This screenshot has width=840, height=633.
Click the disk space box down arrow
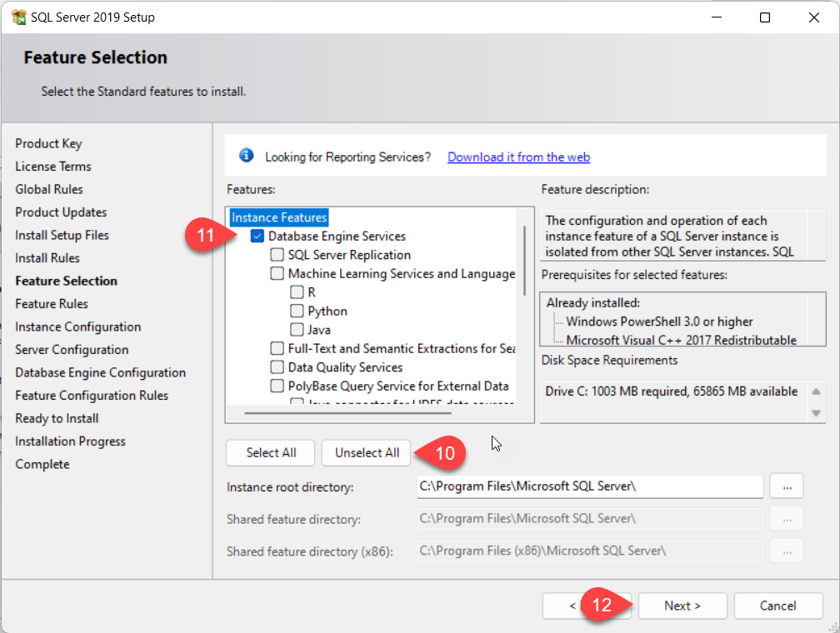pyautogui.click(x=816, y=413)
